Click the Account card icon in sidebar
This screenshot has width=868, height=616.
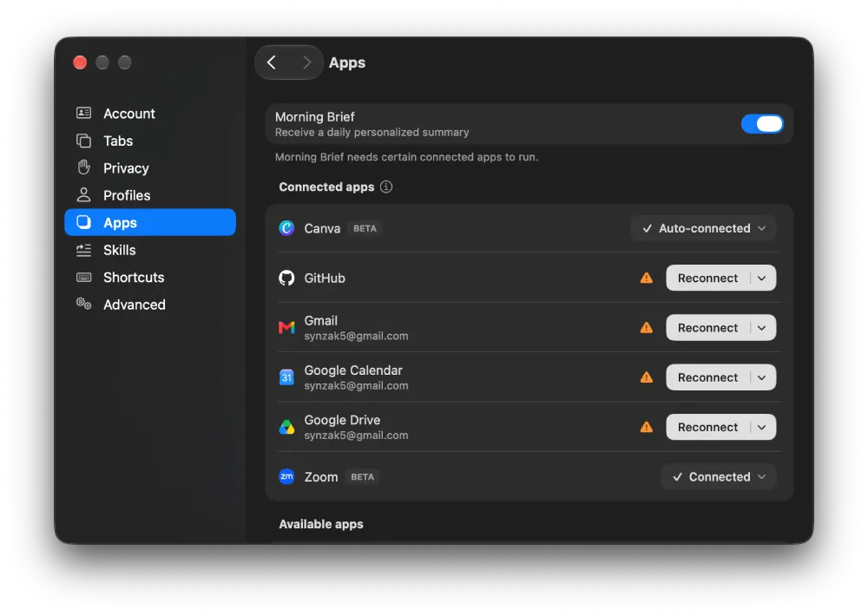pos(83,113)
